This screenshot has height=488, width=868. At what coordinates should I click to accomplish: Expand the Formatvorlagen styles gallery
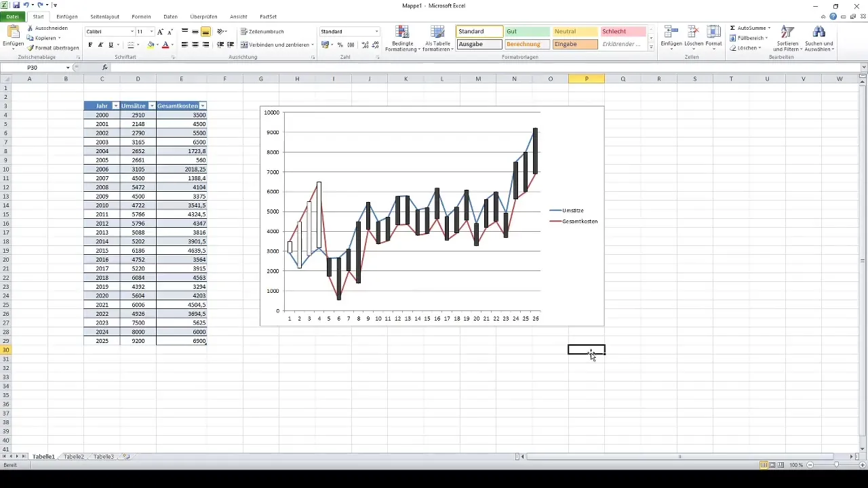(651, 47)
